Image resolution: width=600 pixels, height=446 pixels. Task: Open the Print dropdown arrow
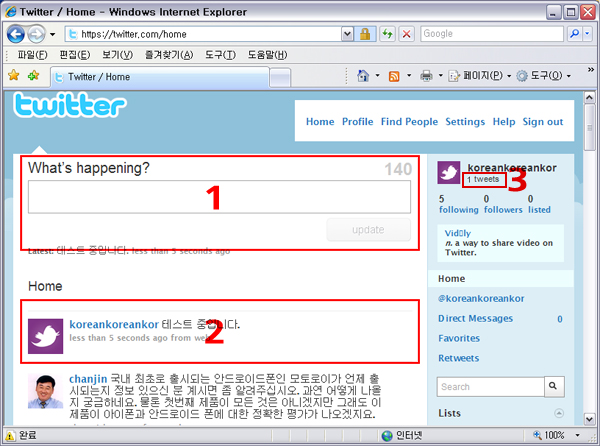[x=440, y=75]
